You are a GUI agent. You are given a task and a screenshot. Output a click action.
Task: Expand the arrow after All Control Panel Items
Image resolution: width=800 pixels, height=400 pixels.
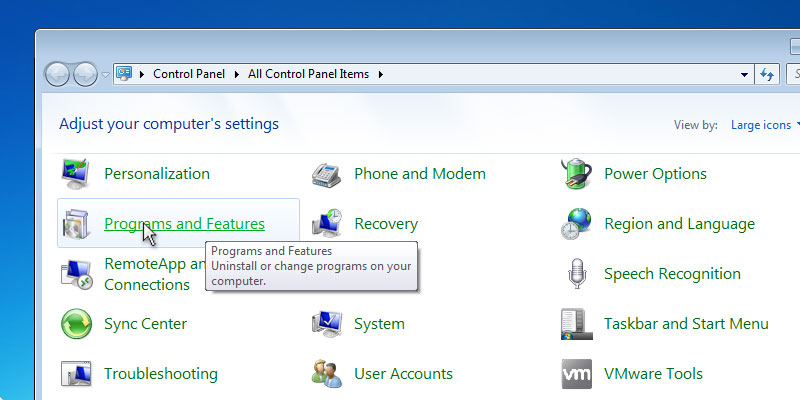coord(380,74)
